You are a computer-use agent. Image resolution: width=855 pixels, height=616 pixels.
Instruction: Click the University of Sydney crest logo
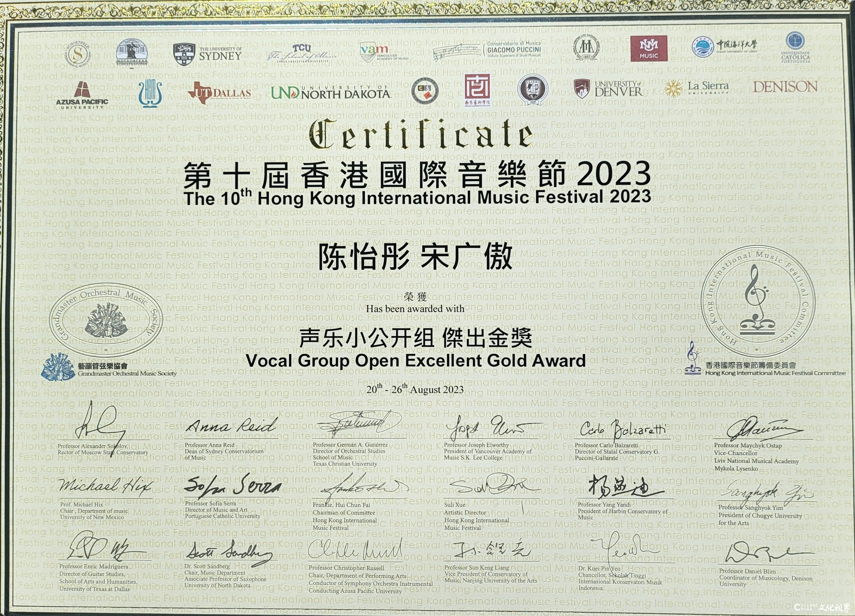(x=184, y=54)
